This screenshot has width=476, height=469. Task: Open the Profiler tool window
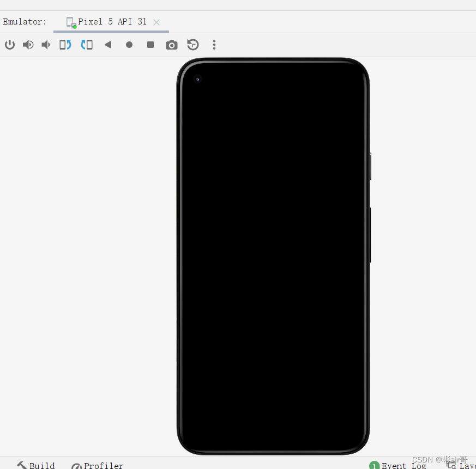tap(103, 465)
